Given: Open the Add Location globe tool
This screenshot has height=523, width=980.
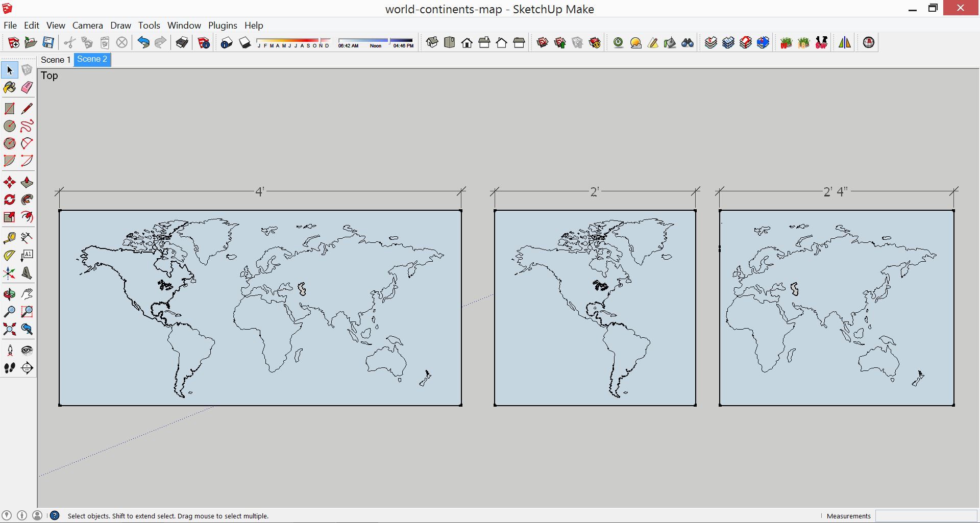Looking at the screenshot, I should pyautogui.click(x=868, y=42).
